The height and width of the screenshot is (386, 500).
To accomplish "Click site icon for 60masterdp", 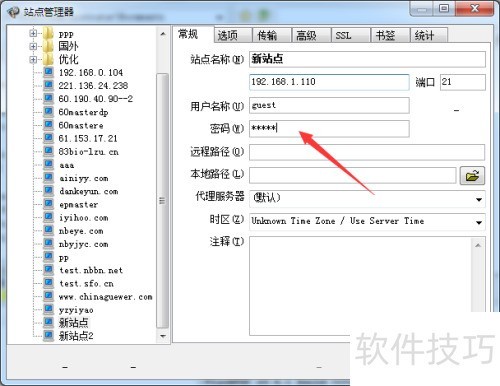I will 48,112.
